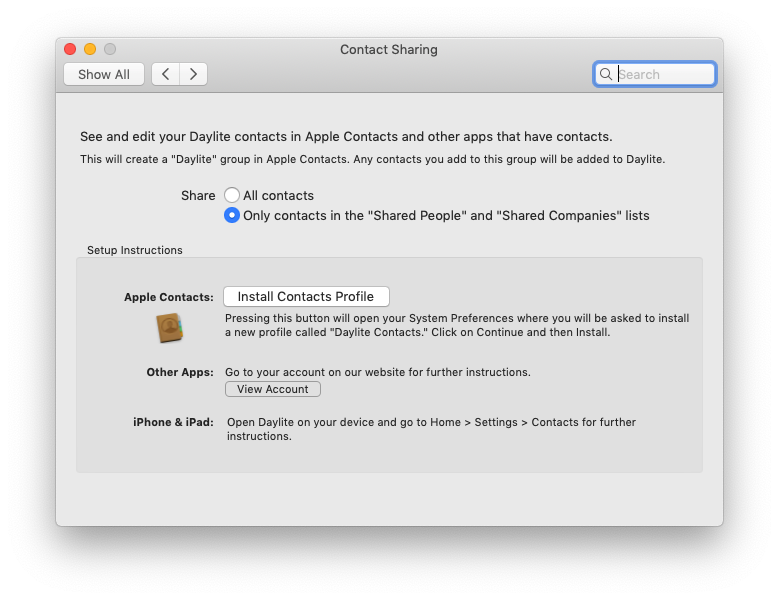
Task: Click text starting 'Pressing this button will open'
Action: [x=457, y=325]
